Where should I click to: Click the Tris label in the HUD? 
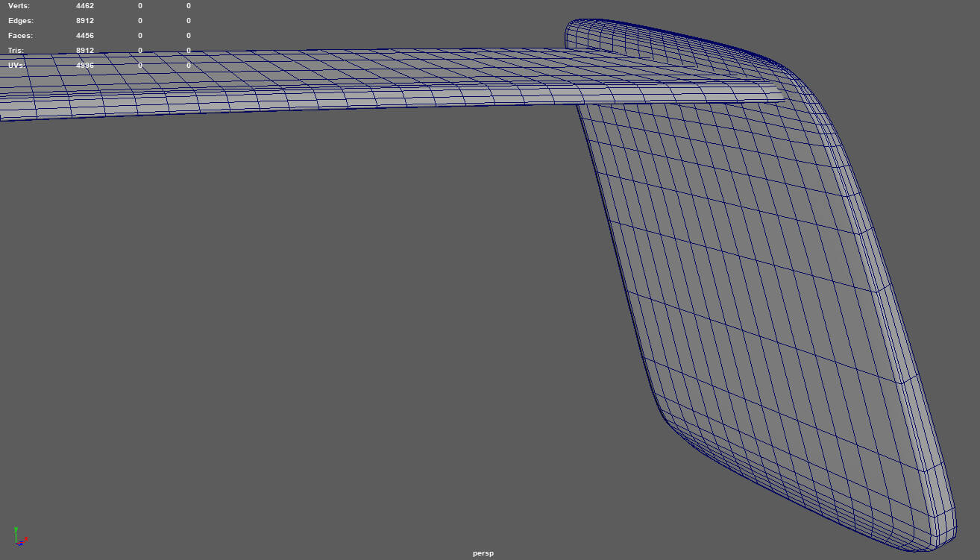pyautogui.click(x=16, y=51)
